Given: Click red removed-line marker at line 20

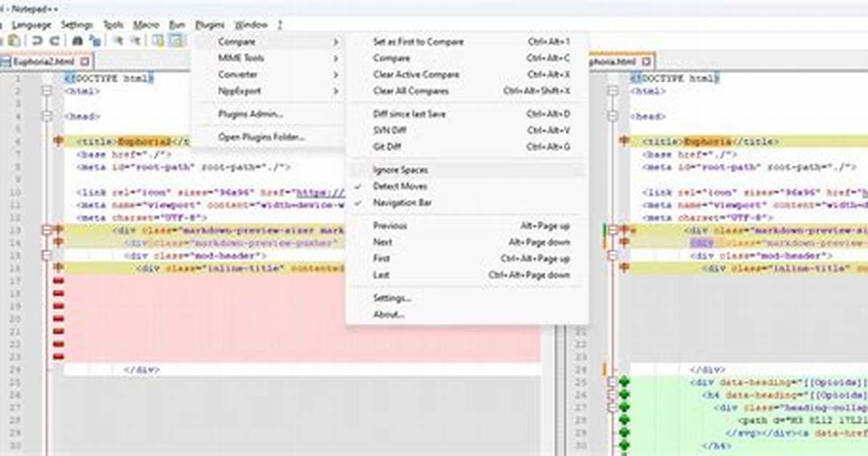Looking at the screenshot, I should coord(58,319).
